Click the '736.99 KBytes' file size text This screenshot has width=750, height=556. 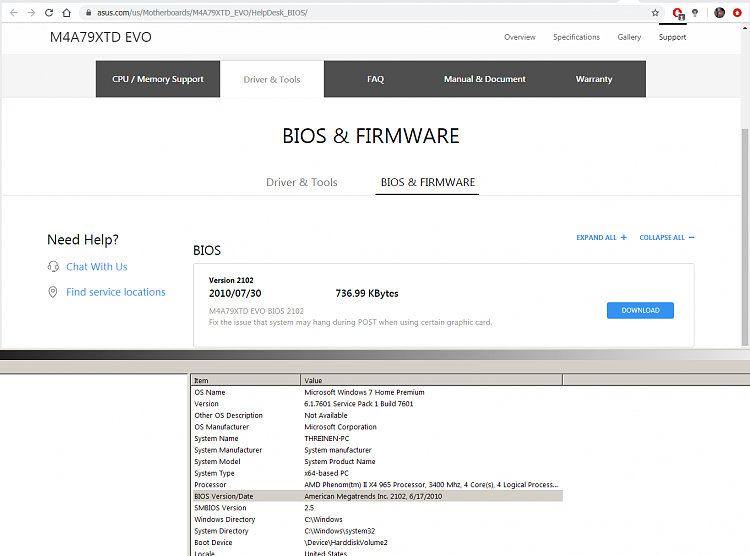pos(367,293)
